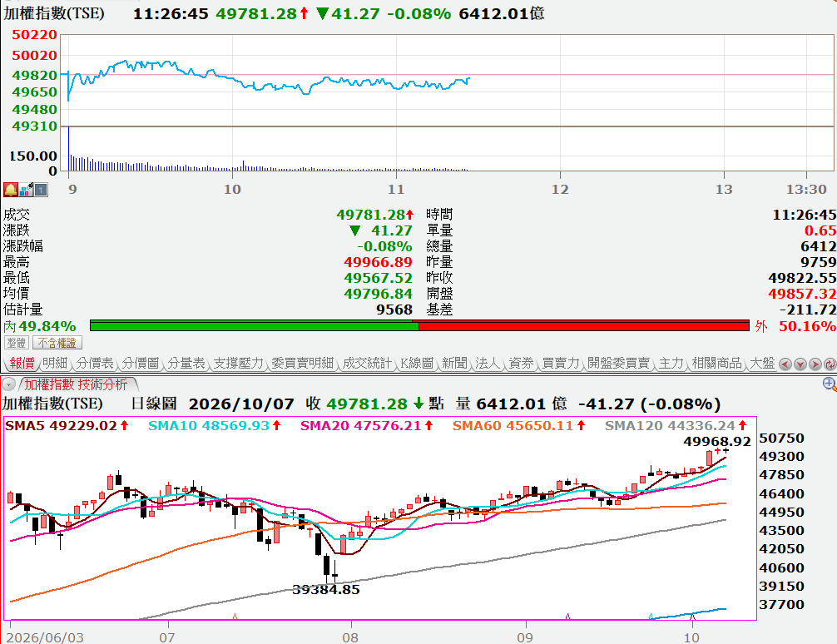Click the 開盤 value 49857.32
Viewport: 837px width, 644px height.
[x=802, y=294]
